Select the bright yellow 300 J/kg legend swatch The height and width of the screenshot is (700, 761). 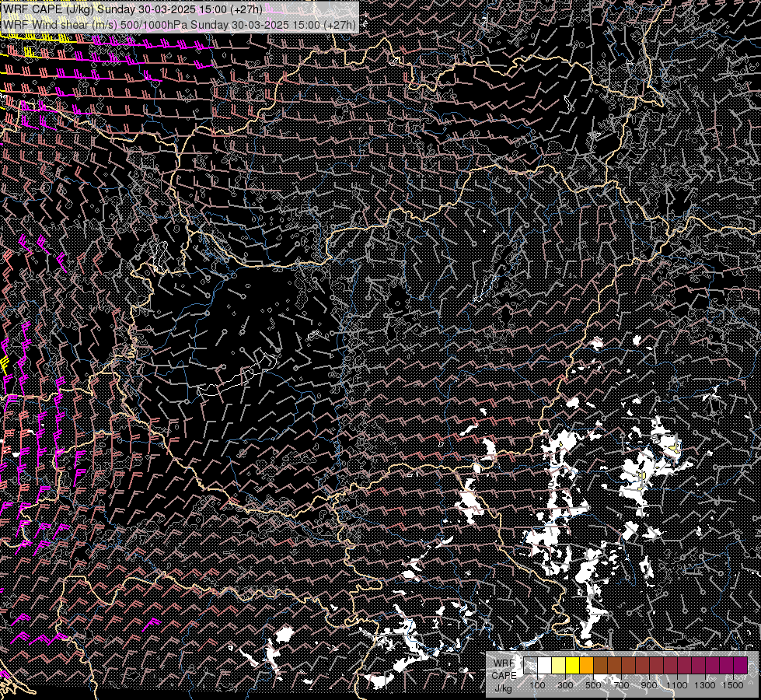[x=573, y=665]
